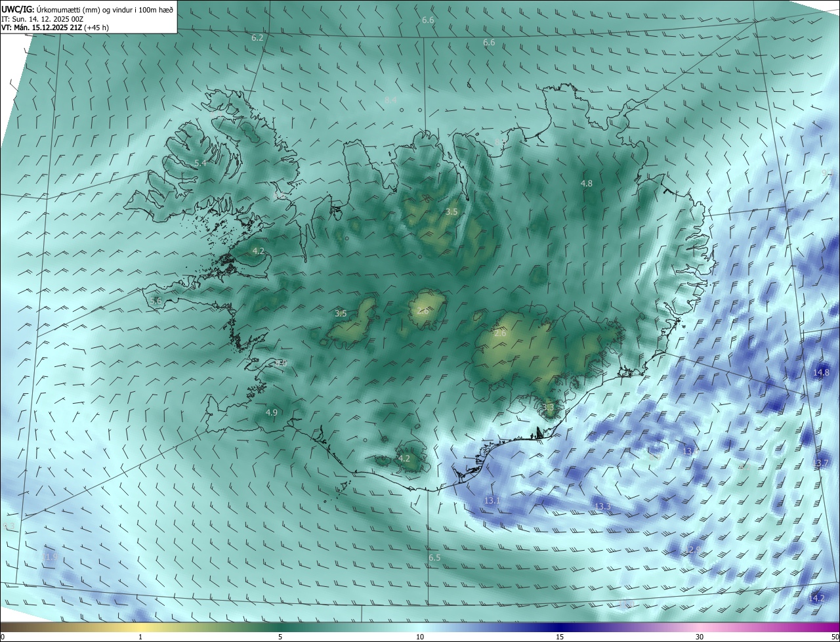
Task: Click the "4.8" value in northeast Iceland
Action: point(587,184)
